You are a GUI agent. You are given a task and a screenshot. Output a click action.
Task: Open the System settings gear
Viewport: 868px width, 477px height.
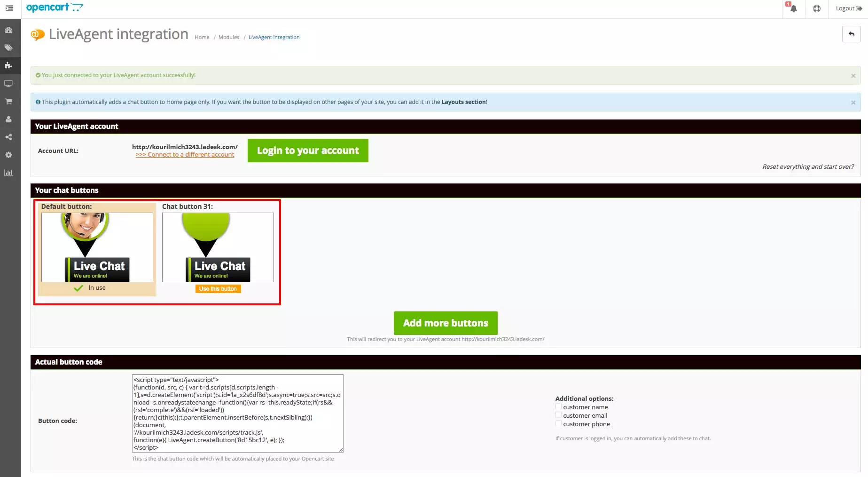(x=9, y=155)
